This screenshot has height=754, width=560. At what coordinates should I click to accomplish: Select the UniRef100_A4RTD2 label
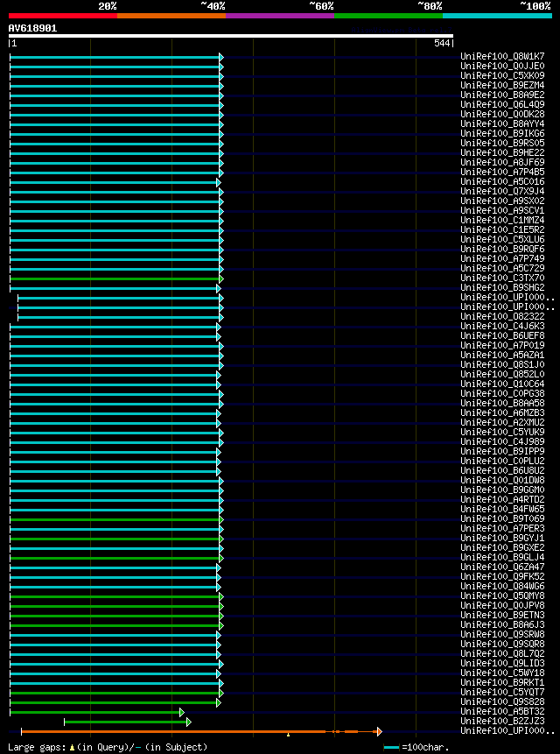click(x=502, y=499)
